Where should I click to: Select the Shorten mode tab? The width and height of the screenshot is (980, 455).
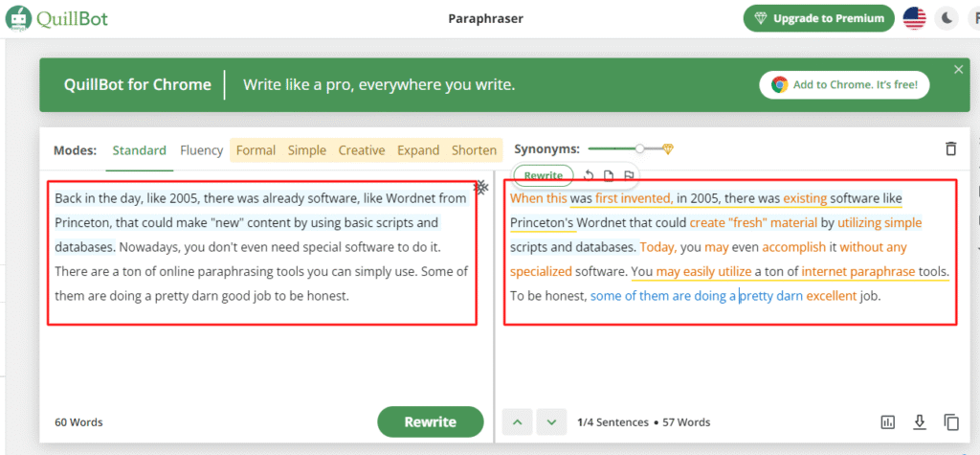coord(475,150)
